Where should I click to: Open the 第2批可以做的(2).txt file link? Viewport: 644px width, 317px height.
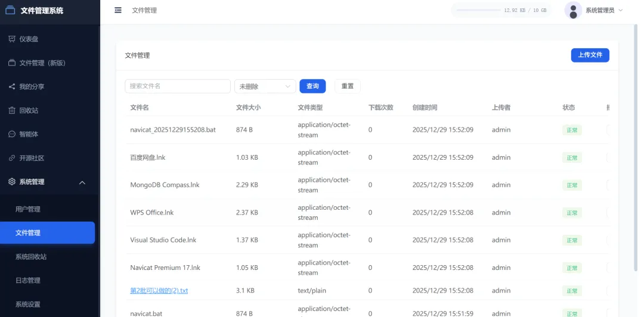pos(159,290)
